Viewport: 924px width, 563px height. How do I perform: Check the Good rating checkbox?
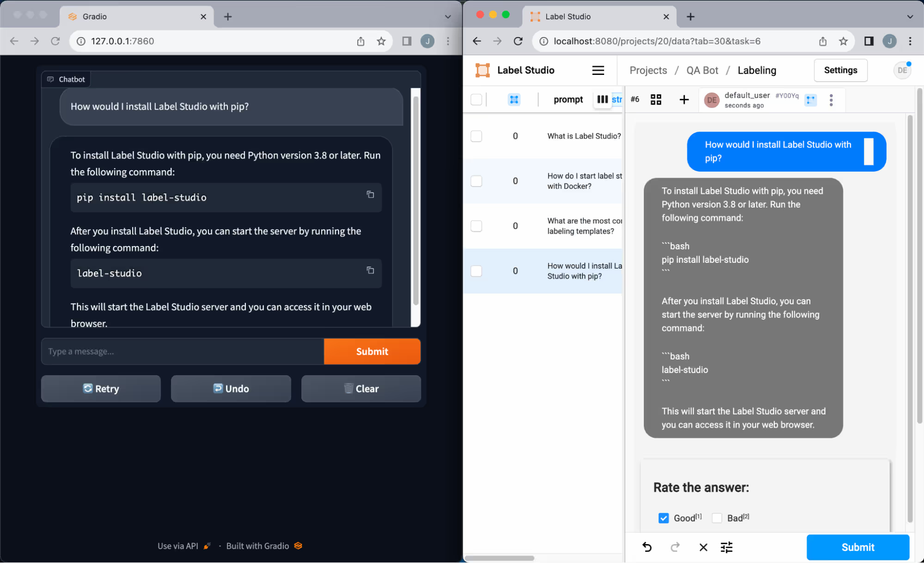pyautogui.click(x=664, y=518)
